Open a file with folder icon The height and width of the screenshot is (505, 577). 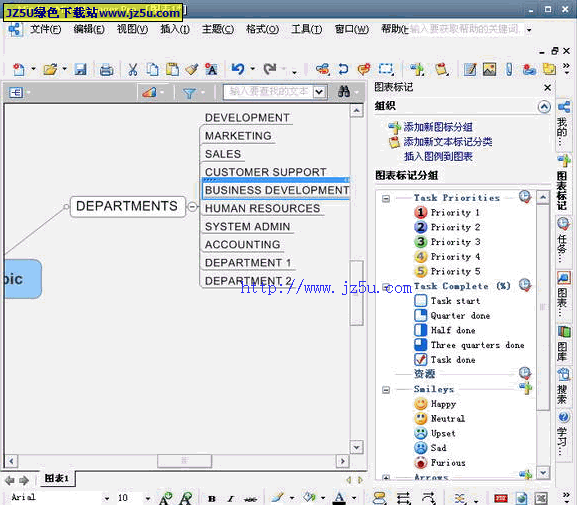pyautogui.click(x=50, y=69)
